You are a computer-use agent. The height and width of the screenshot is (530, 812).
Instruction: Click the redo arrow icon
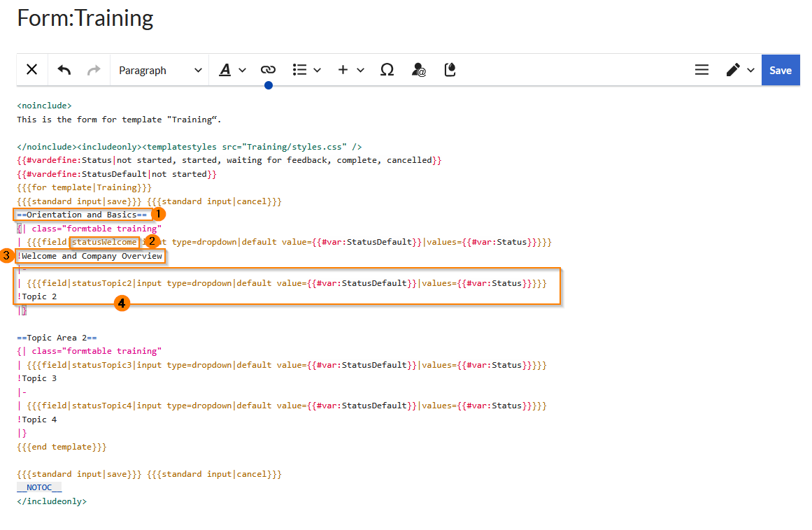click(94, 70)
